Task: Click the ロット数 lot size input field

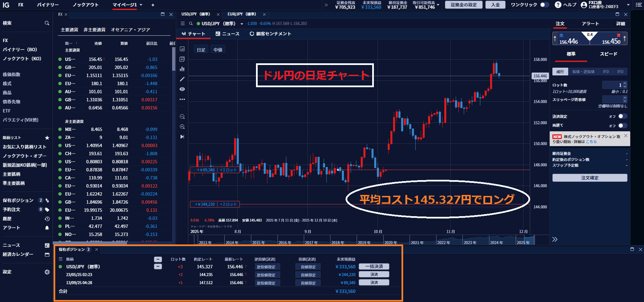Action: [x=612, y=85]
